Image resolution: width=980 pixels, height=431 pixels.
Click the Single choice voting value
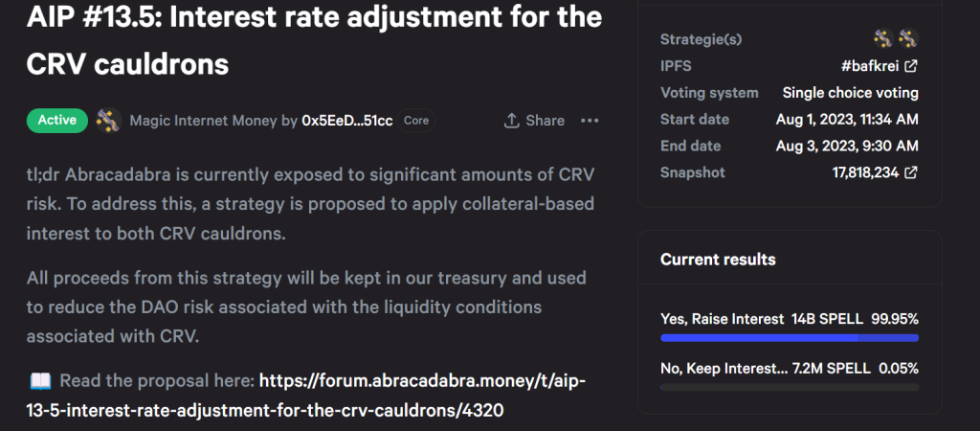coord(850,93)
